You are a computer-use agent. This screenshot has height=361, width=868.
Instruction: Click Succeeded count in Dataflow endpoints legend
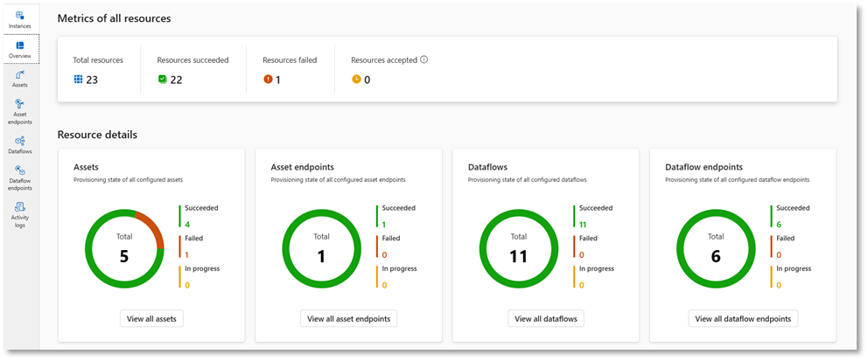point(779,225)
